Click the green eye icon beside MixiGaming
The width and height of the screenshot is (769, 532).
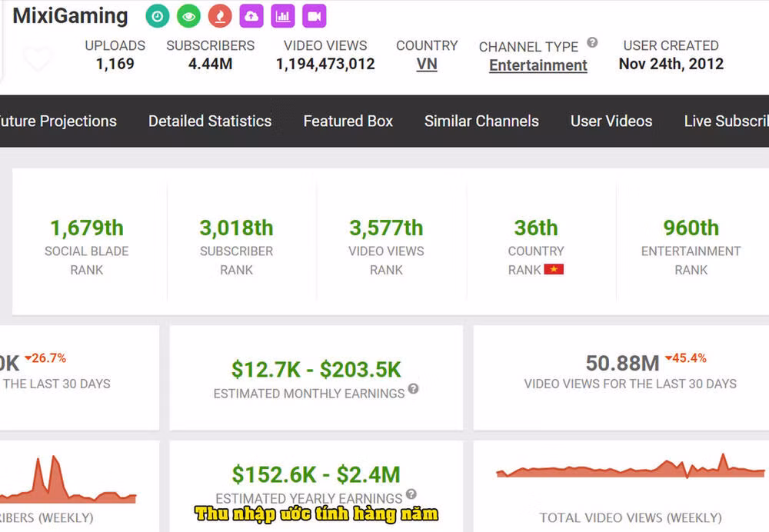pyautogui.click(x=189, y=16)
